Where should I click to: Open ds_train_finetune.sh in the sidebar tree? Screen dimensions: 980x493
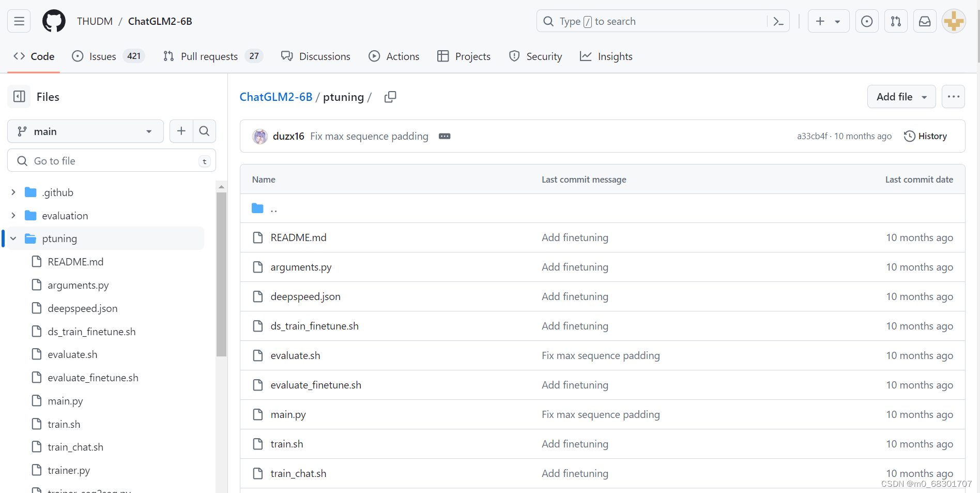click(x=91, y=332)
